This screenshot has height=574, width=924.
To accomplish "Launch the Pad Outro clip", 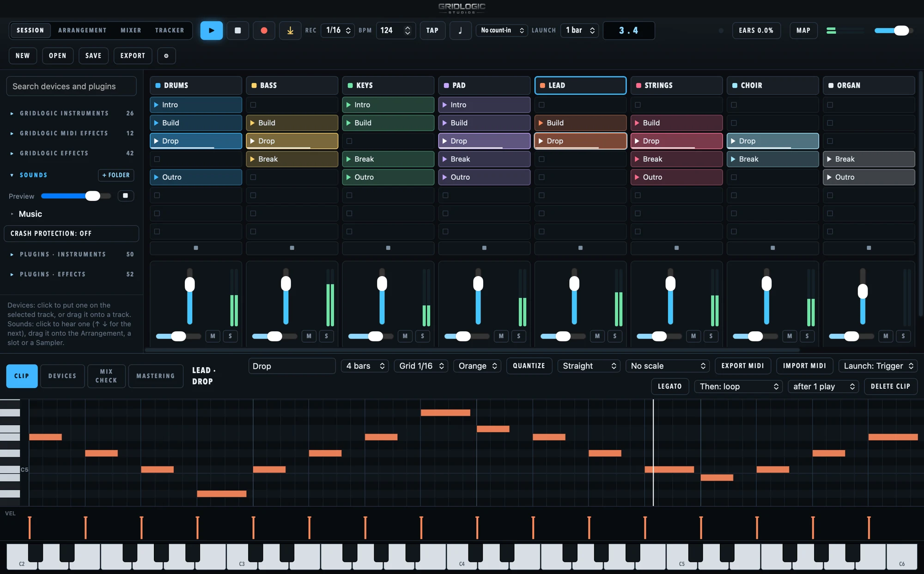I will 484,177.
